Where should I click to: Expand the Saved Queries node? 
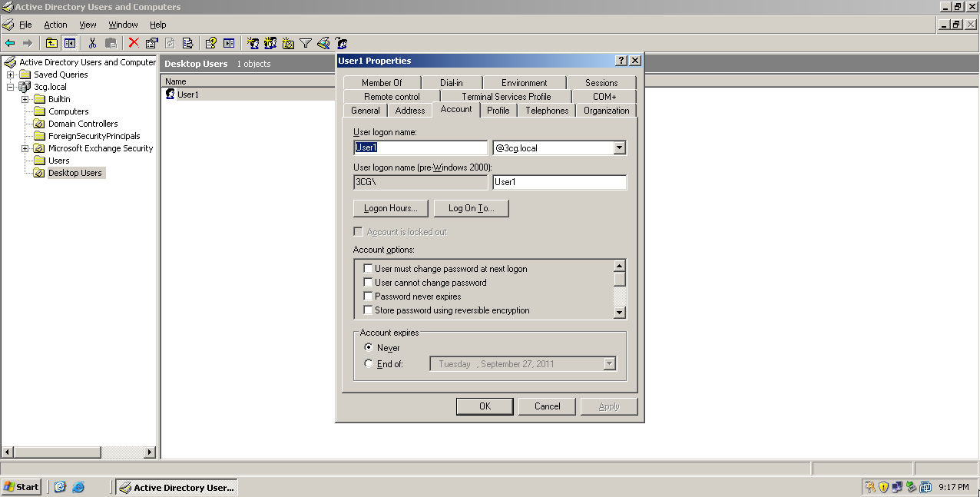[10, 75]
